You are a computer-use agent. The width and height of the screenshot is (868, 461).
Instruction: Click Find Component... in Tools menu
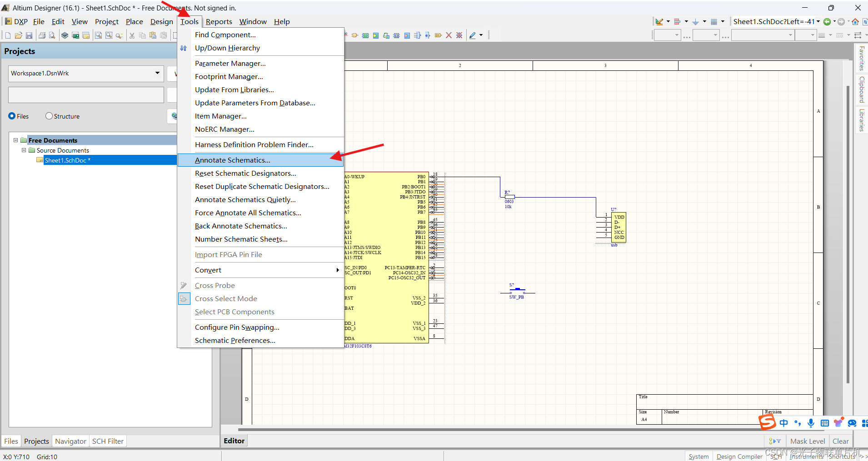tap(260, 35)
